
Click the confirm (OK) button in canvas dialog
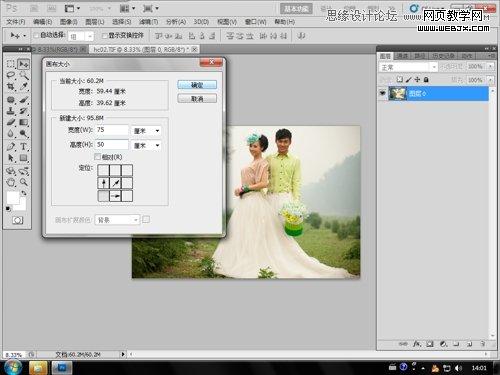pyautogui.click(x=197, y=85)
